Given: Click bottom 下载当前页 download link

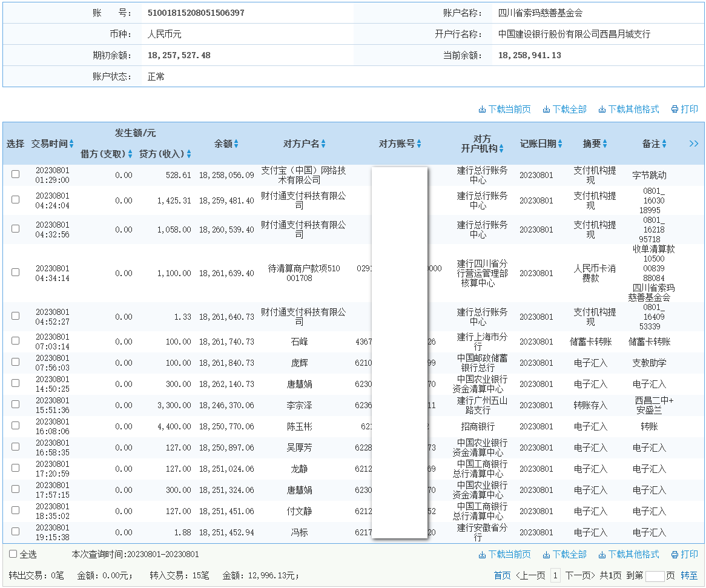Looking at the screenshot, I should click(x=504, y=554).
